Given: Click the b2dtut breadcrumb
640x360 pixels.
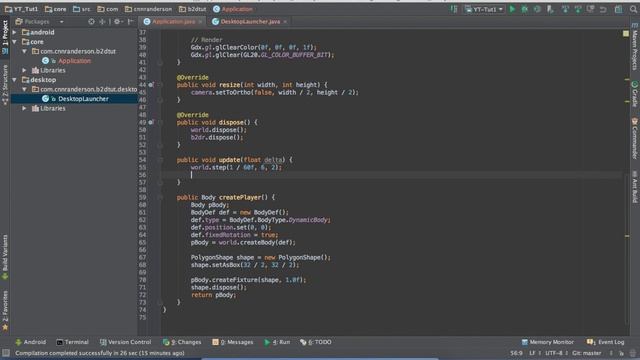Looking at the screenshot, I should (192, 9).
